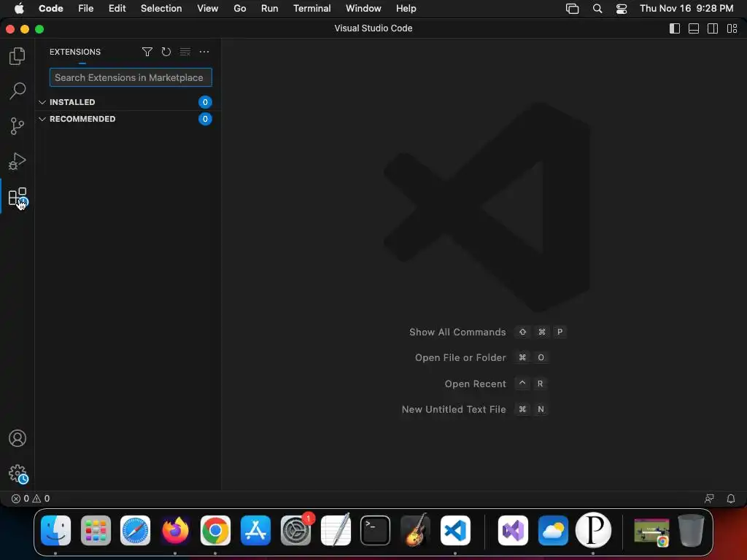Open the Source Control view
747x560 pixels.
18,126
